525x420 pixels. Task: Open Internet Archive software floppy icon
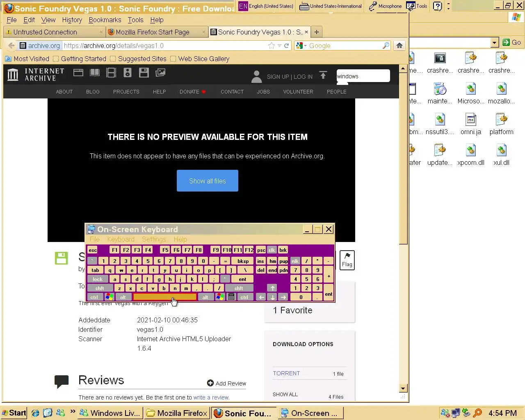(x=144, y=73)
